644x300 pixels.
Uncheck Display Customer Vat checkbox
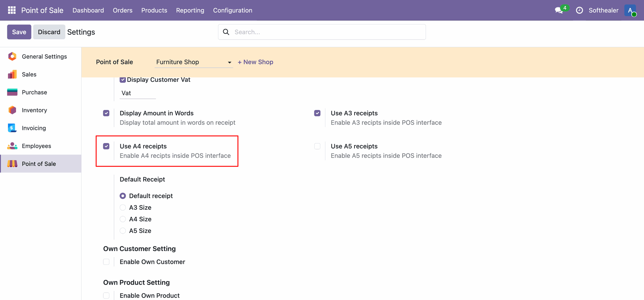(123, 80)
